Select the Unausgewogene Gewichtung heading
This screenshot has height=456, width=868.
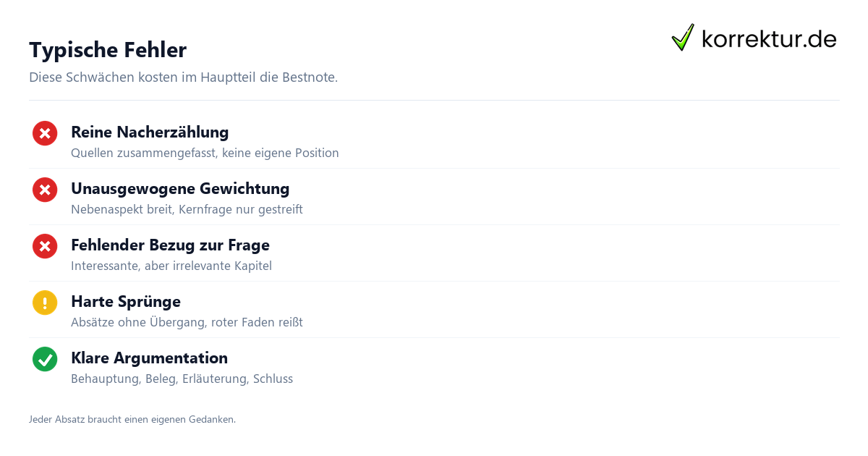180,189
